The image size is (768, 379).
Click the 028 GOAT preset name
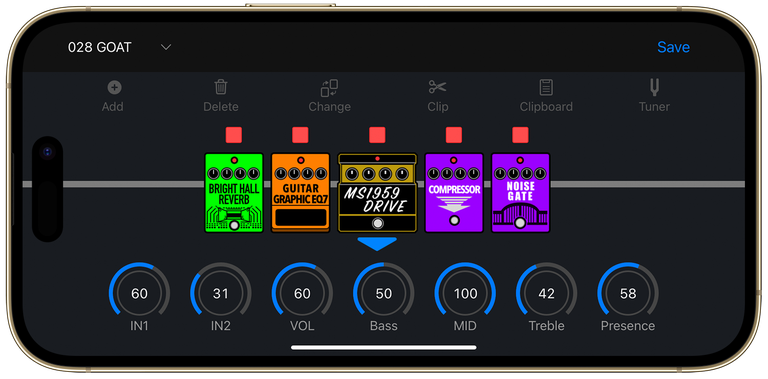coord(100,47)
